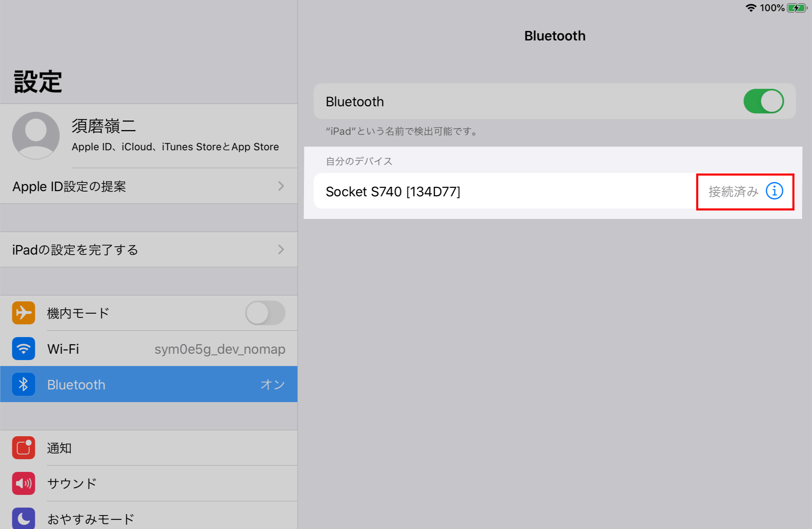Tap the battery status icon
Image resolution: width=812 pixels, height=529 pixels.
coord(797,8)
